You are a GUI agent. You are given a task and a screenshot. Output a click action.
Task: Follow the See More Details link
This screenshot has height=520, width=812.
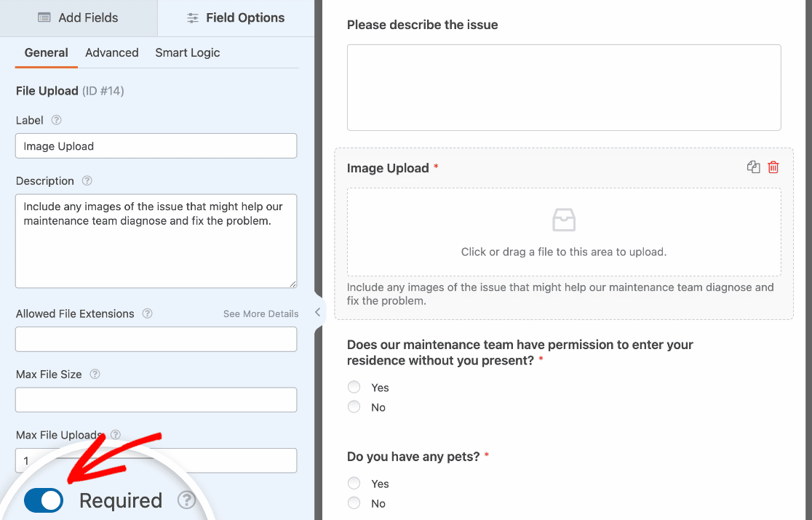click(x=261, y=314)
